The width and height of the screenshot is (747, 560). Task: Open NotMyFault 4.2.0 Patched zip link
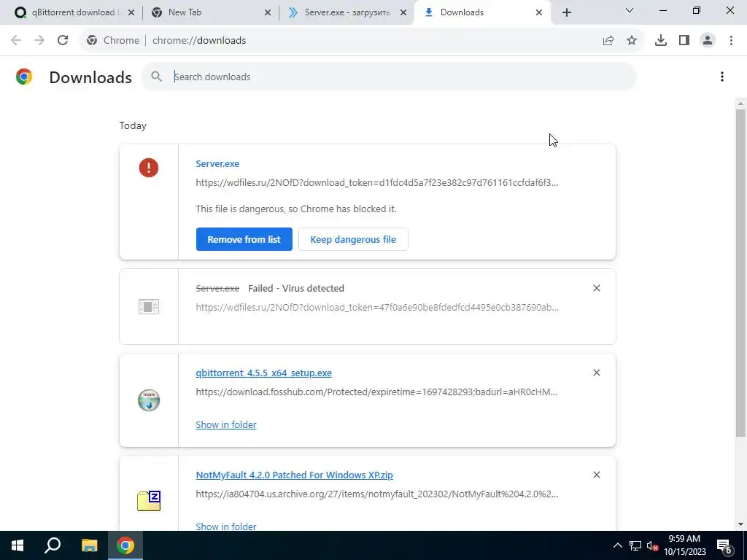294,475
